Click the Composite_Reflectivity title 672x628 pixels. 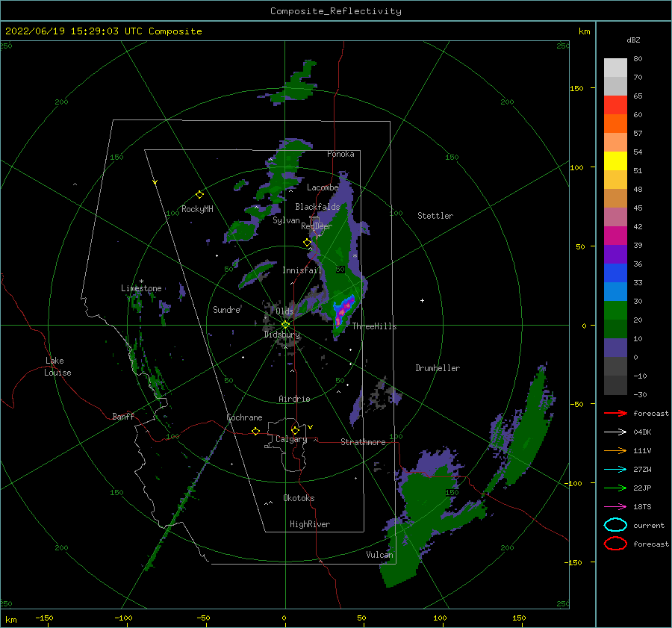click(335, 11)
